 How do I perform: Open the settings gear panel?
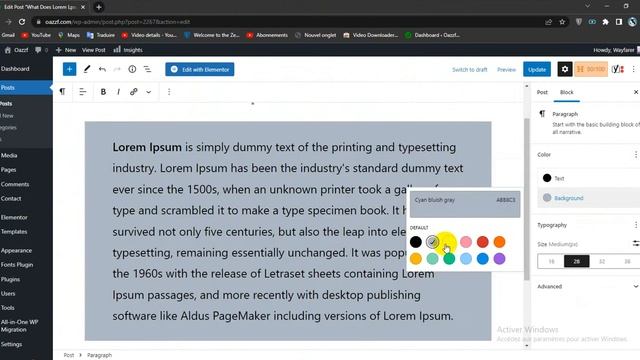point(565,69)
